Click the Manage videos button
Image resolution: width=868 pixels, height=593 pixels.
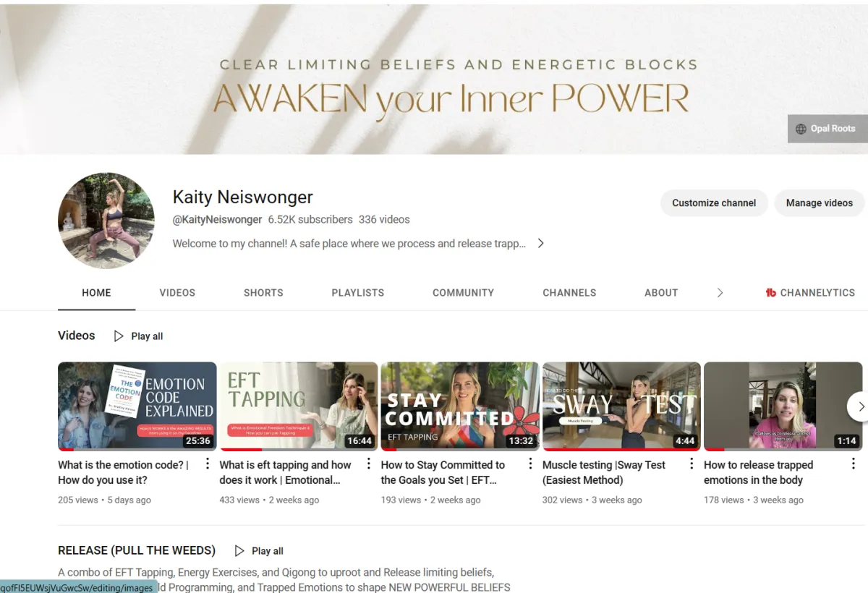tap(820, 203)
